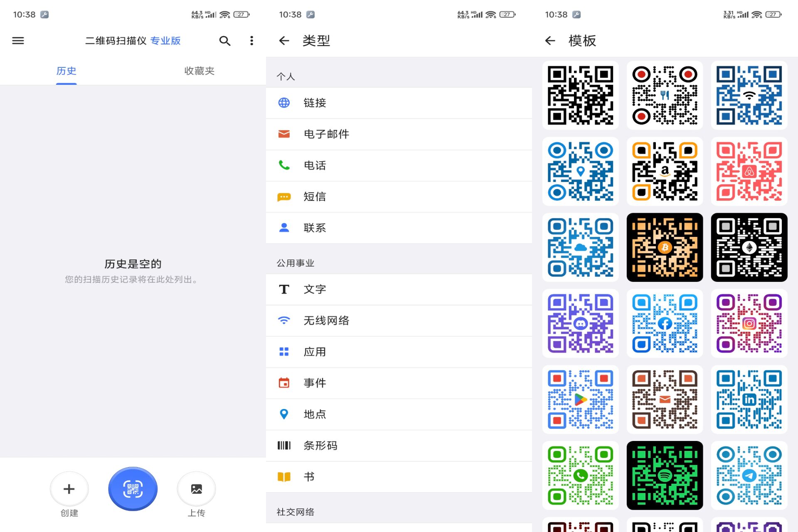The width and height of the screenshot is (798, 532).
Task: Pick the restaurant fork-knife QR template
Action: 665,95
